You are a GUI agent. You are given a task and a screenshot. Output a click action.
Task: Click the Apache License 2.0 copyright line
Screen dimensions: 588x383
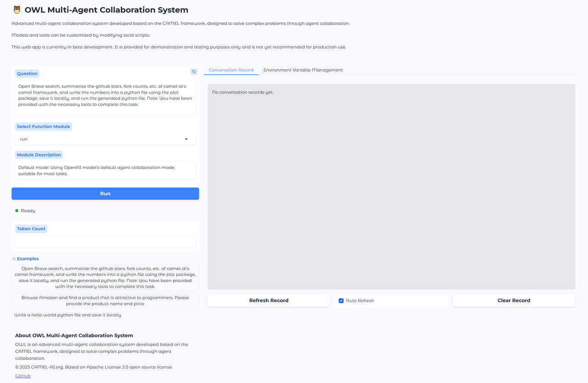click(94, 367)
